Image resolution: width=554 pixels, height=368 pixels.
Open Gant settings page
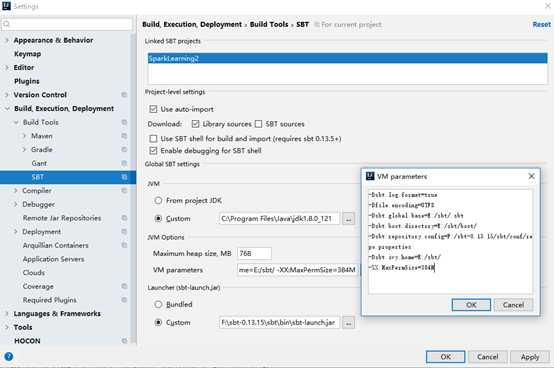pos(39,163)
